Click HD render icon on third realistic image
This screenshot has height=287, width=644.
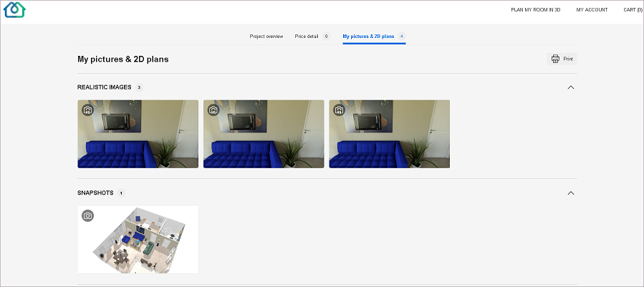point(339,110)
